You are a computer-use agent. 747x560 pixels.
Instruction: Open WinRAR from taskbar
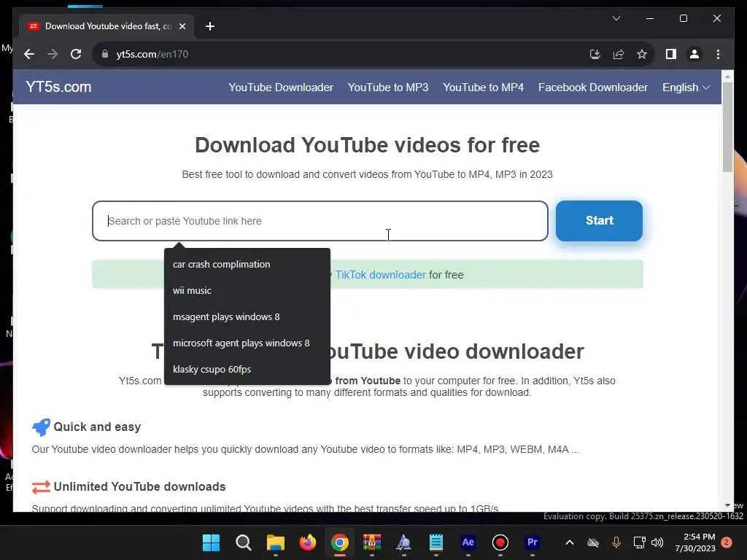point(371,542)
